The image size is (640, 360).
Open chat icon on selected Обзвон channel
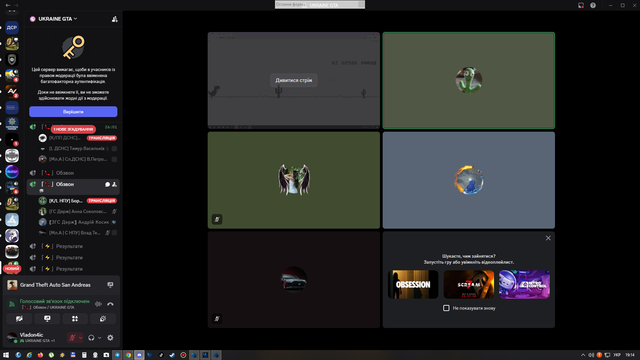coord(107,184)
